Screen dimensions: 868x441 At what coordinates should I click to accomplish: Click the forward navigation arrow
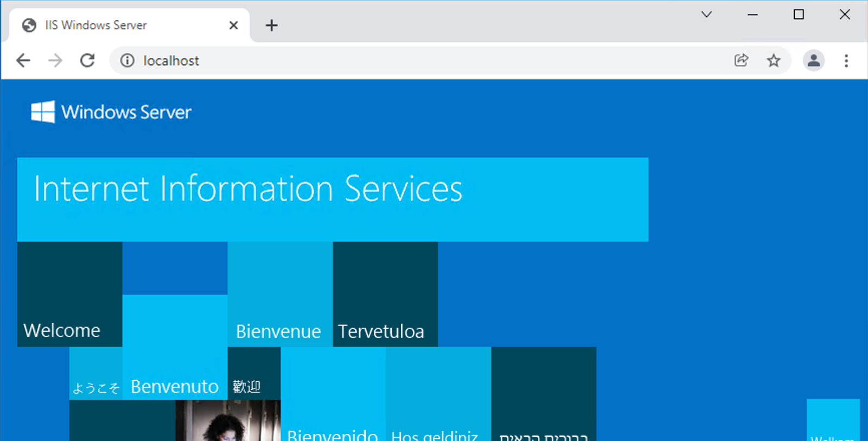(x=55, y=60)
